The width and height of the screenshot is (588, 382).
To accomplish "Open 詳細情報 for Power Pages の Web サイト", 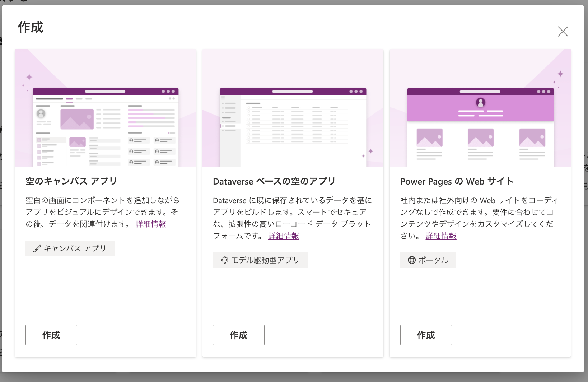I will click(440, 236).
